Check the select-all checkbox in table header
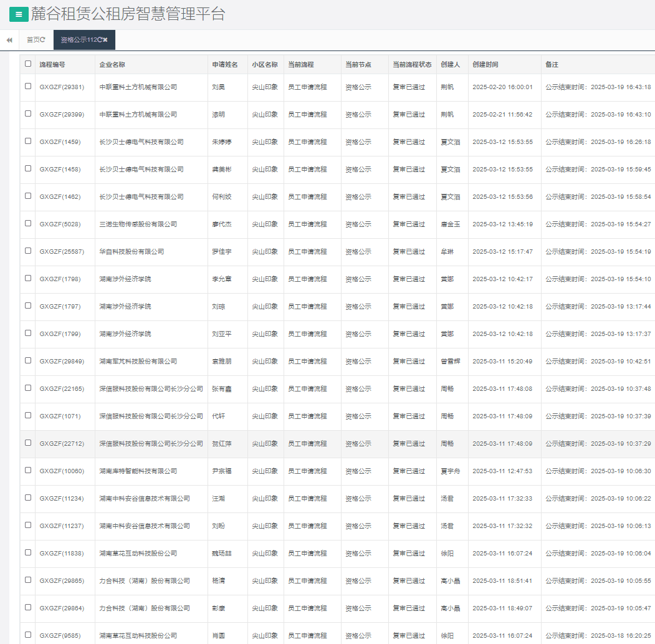This screenshot has height=644, width=655. point(28,64)
